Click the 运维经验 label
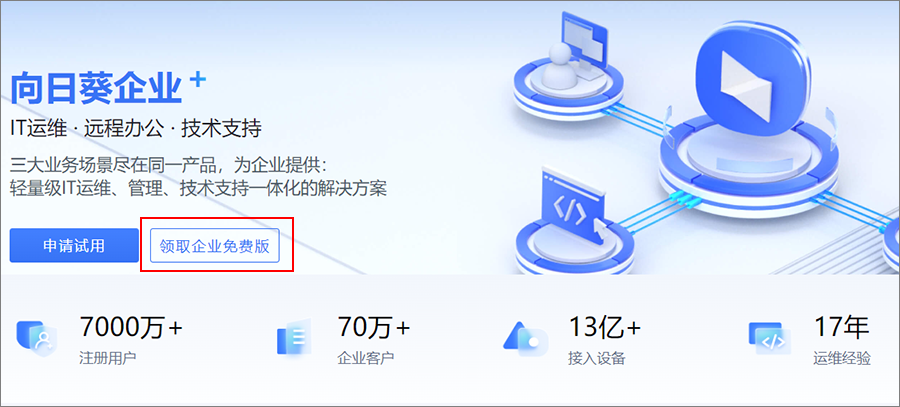 click(842, 359)
